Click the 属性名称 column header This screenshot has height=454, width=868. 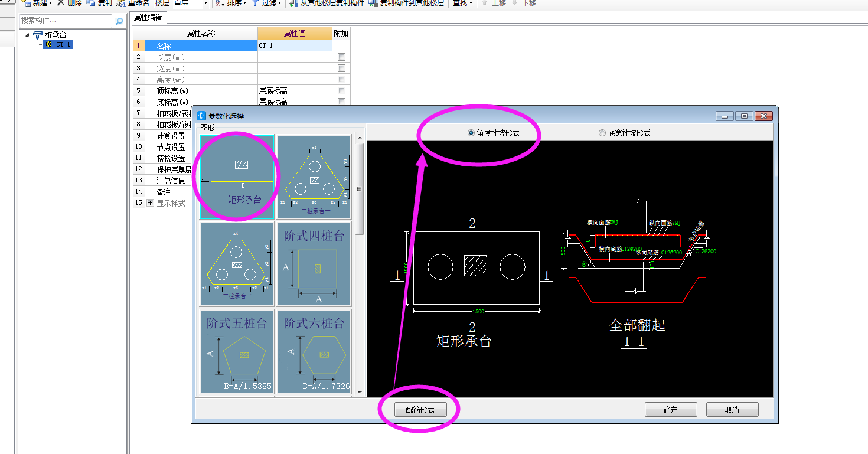(x=201, y=34)
